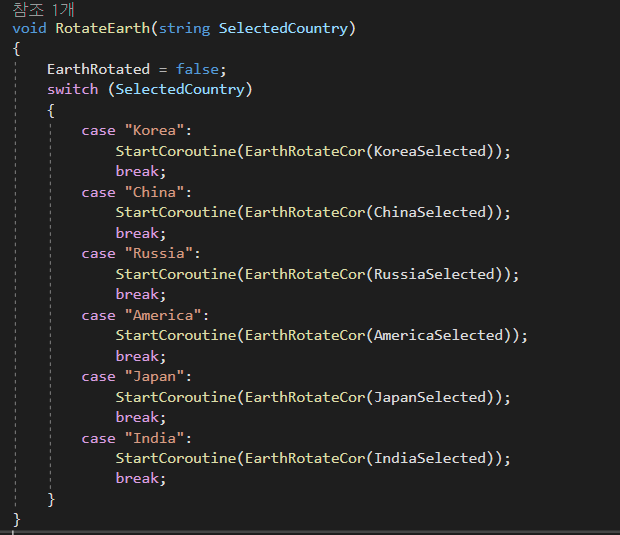Click the "EarthRotated = false;" line
The height and width of the screenshot is (535, 620).
pos(137,69)
